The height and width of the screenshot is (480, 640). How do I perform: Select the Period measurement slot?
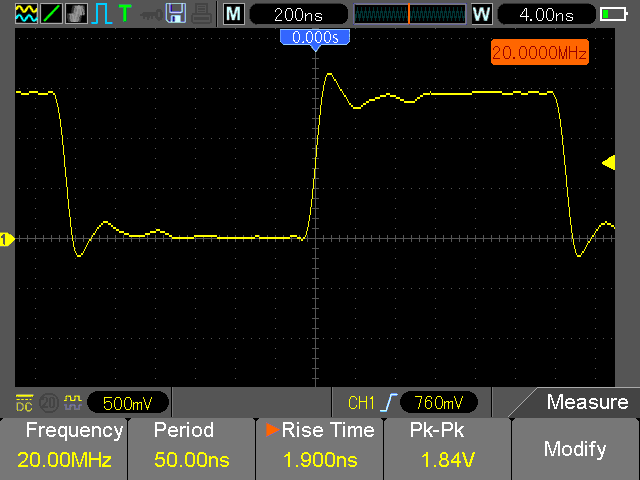click(x=192, y=449)
